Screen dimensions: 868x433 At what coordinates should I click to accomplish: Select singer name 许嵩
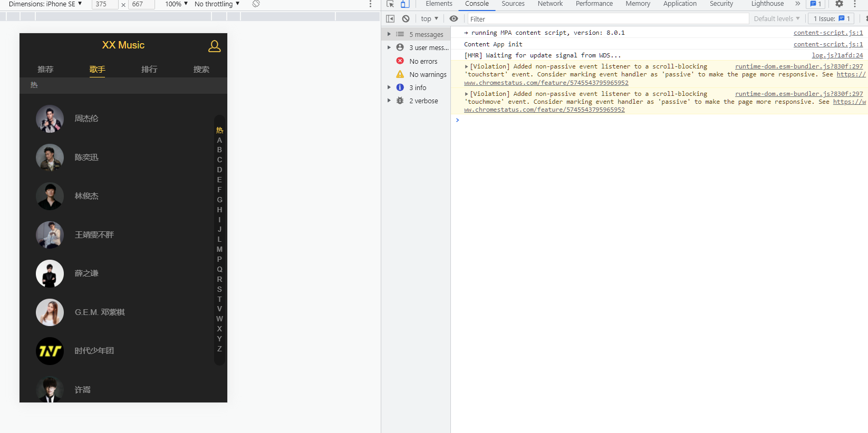pos(82,390)
